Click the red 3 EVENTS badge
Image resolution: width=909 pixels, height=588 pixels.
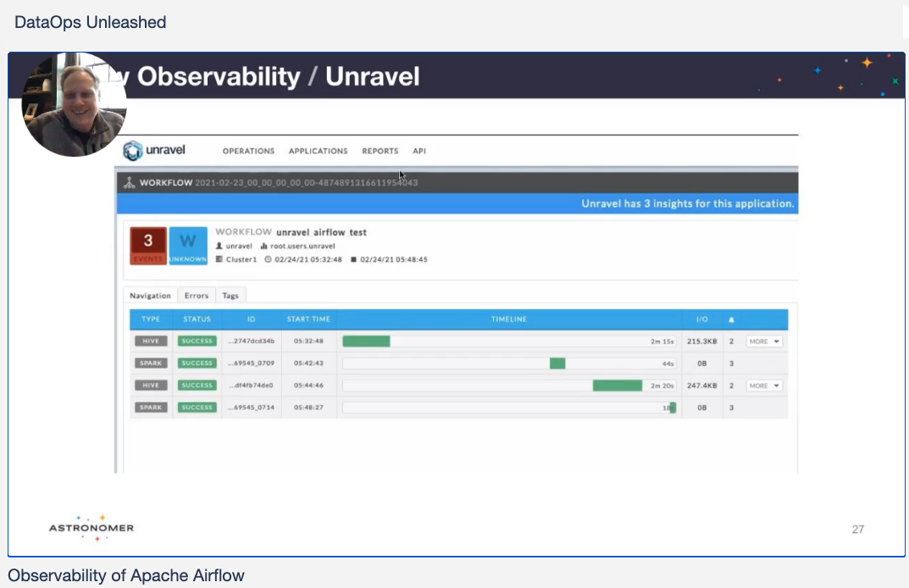tap(148, 246)
